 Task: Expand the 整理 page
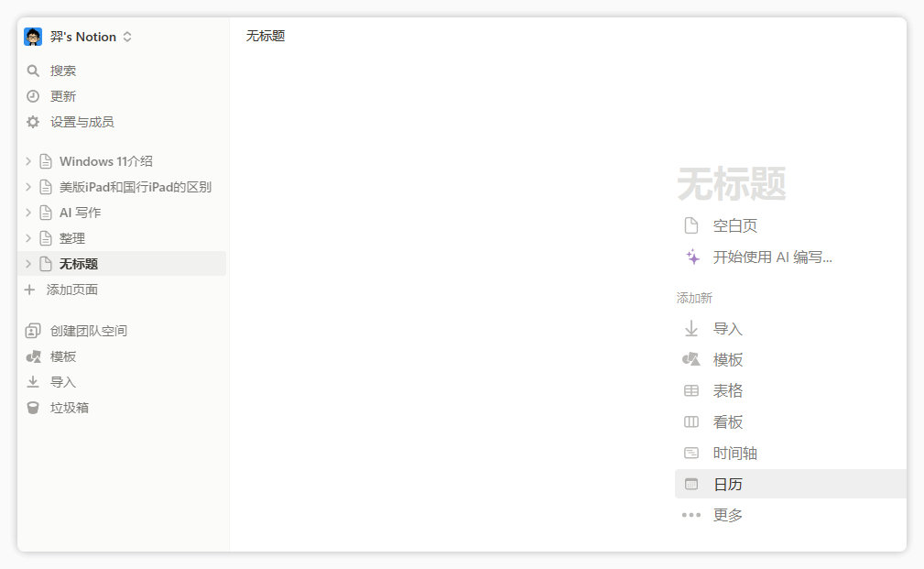pyautogui.click(x=28, y=238)
